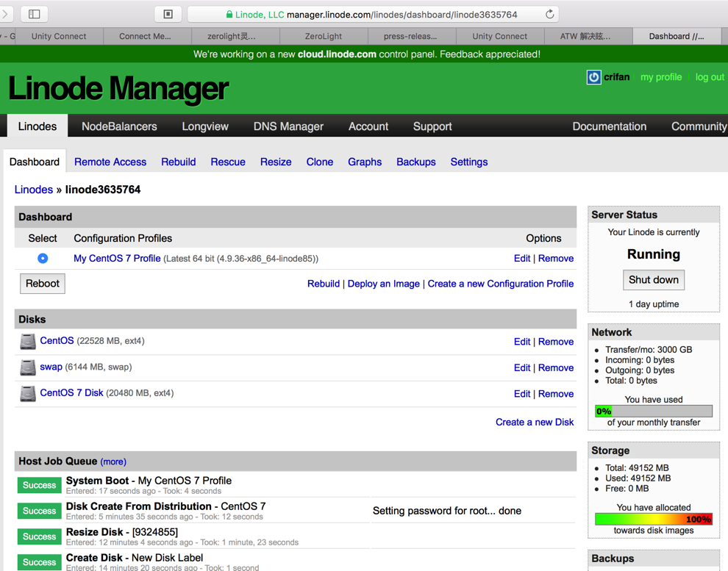Switch to Clone sub-tab
The height and width of the screenshot is (571, 728).
[319, 162]
